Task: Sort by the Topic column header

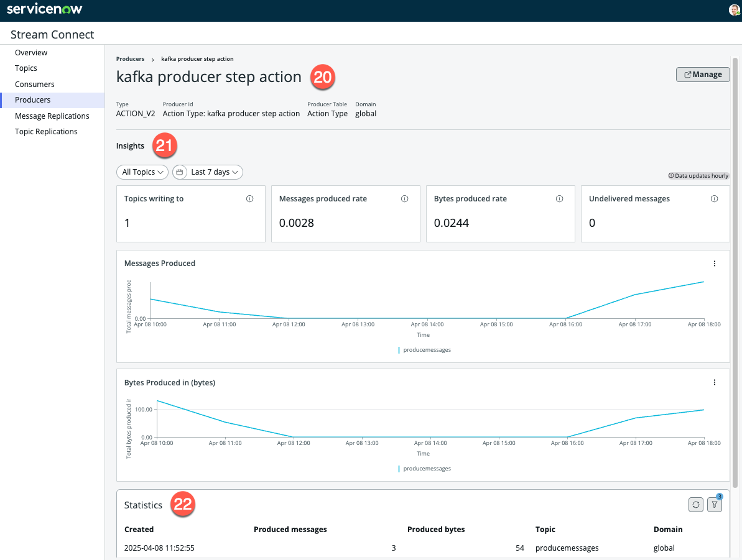Action: click(x=545, y=530)
